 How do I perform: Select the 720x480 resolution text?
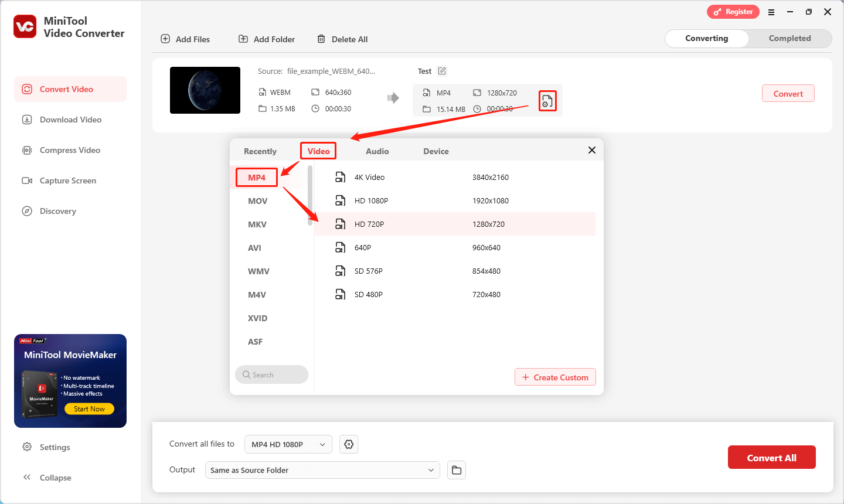click(486, 294)
